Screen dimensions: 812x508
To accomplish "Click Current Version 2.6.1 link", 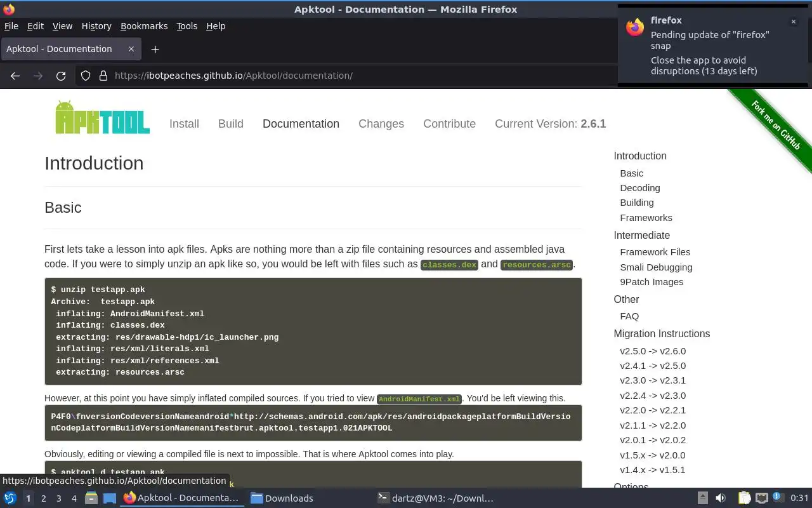I will 551,124.
